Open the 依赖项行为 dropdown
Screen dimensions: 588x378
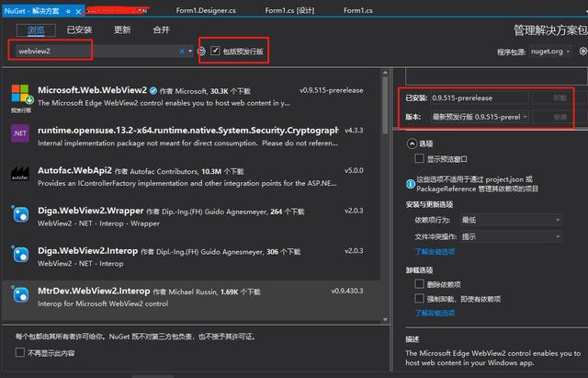[x=511, y=220]
